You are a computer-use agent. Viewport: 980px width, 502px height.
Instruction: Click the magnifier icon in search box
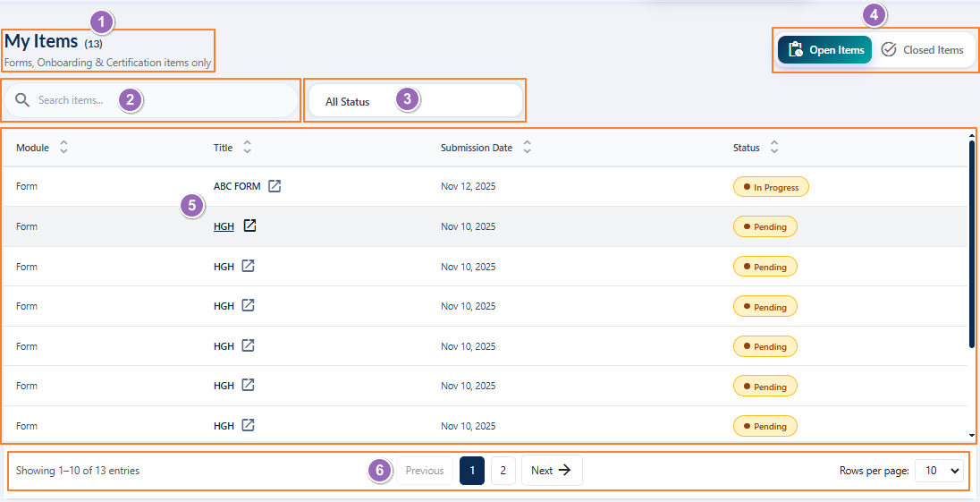(x=22, y=100)
